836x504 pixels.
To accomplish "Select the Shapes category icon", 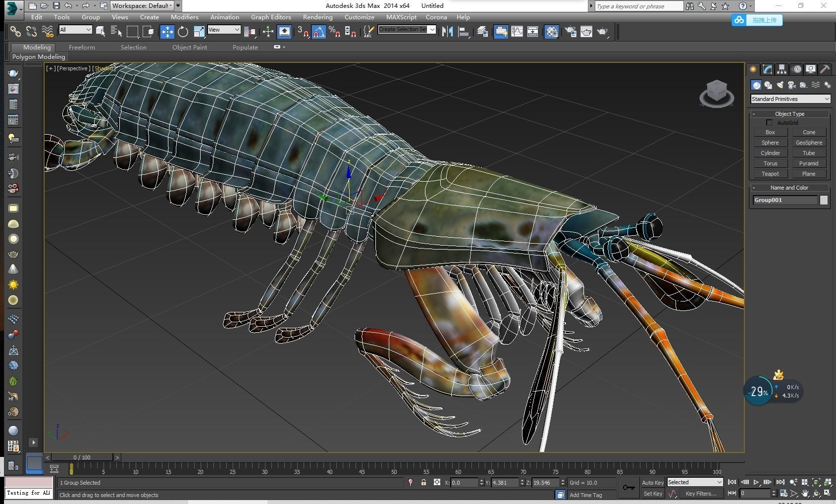I will tap(768, 85).
